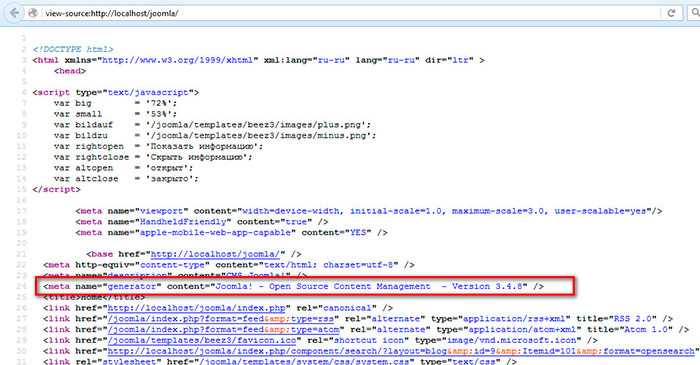Open the system.css stylesheet link
The image size is (700, 365).
[x=304, y=361]
